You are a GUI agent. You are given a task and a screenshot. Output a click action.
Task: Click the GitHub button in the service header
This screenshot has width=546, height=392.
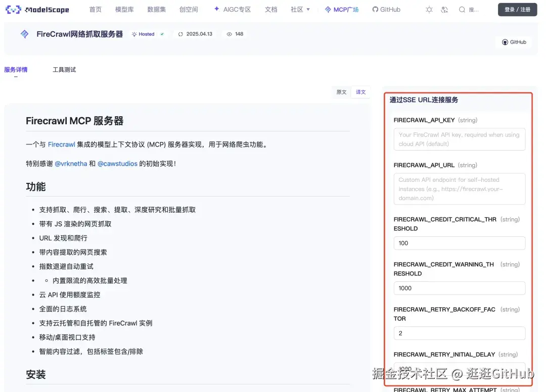coord(514,42)
